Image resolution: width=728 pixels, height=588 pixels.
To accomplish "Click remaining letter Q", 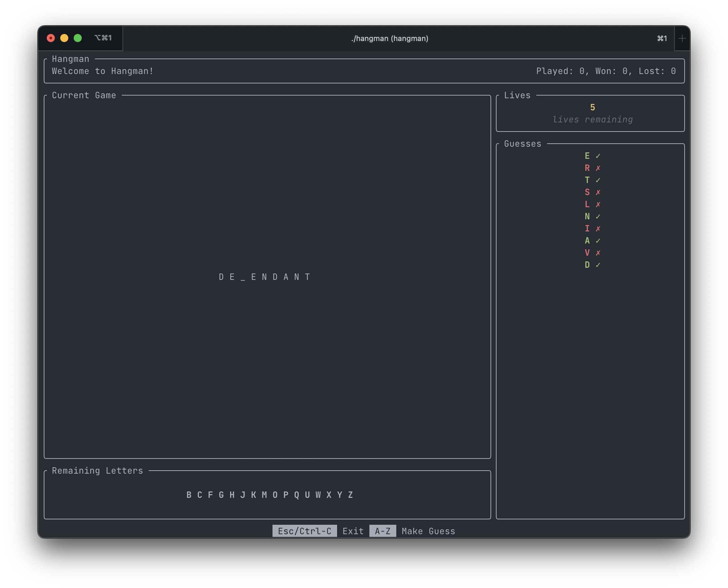I will click(x=297, y=495).
